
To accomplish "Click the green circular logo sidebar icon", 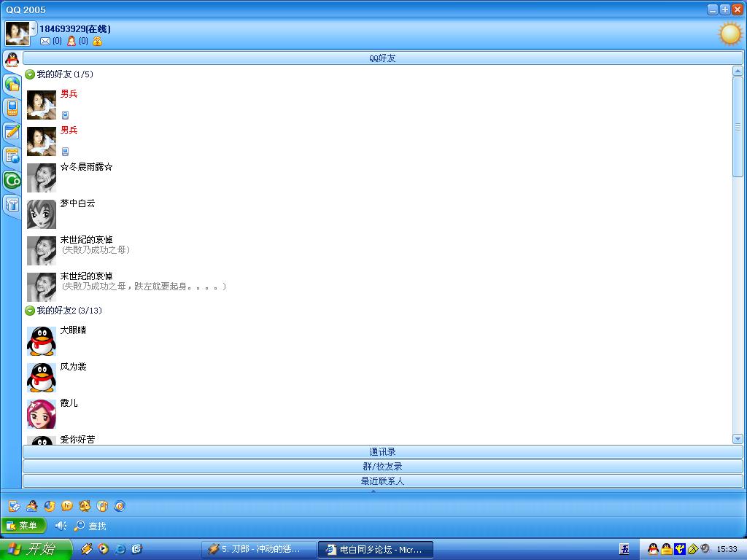I will pos(12,180).
